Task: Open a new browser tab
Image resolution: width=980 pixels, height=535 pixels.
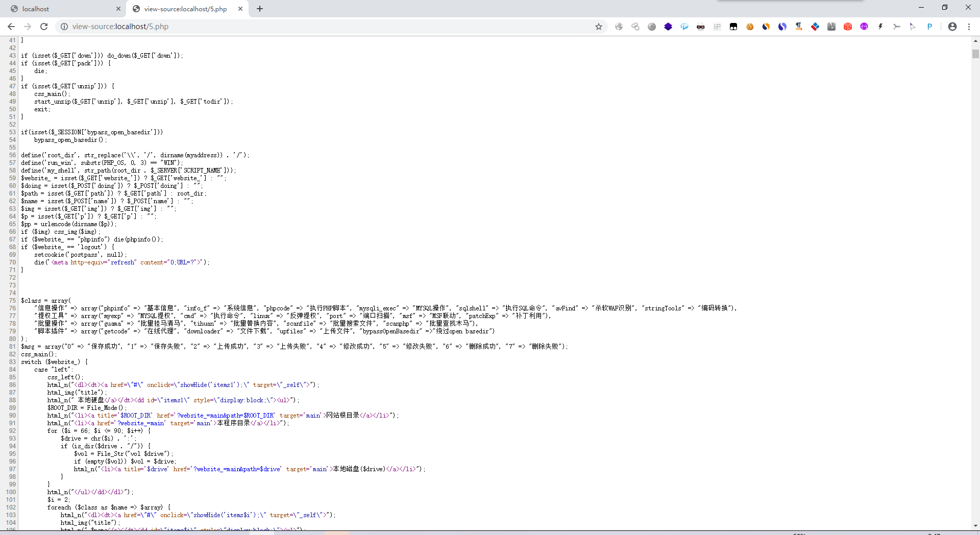Action: tap(260, 9)
